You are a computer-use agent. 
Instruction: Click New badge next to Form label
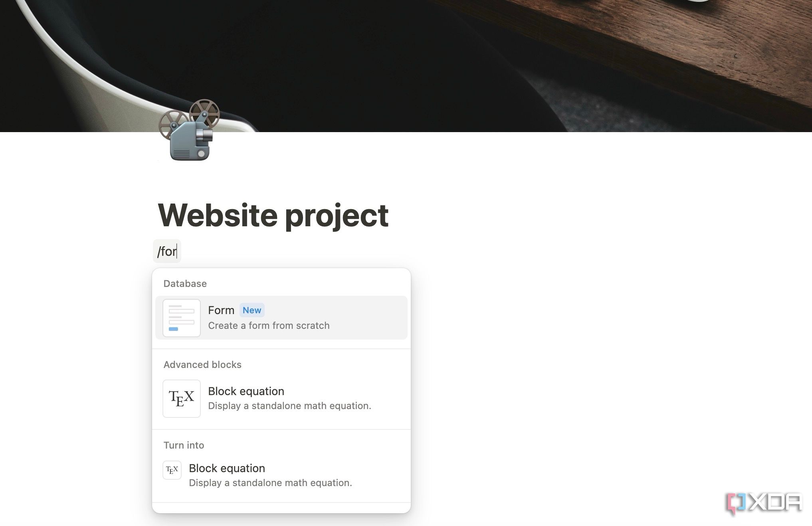coord(252,310)
